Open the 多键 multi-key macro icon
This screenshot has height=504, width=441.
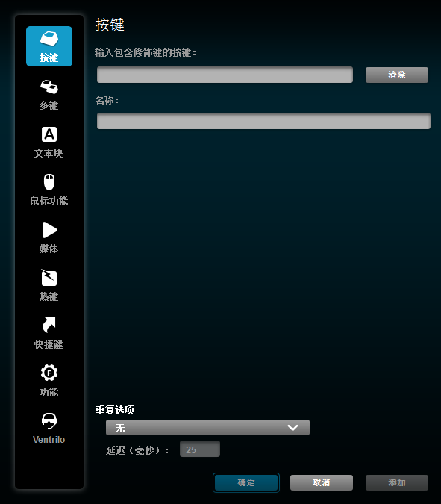pos(49,87)
